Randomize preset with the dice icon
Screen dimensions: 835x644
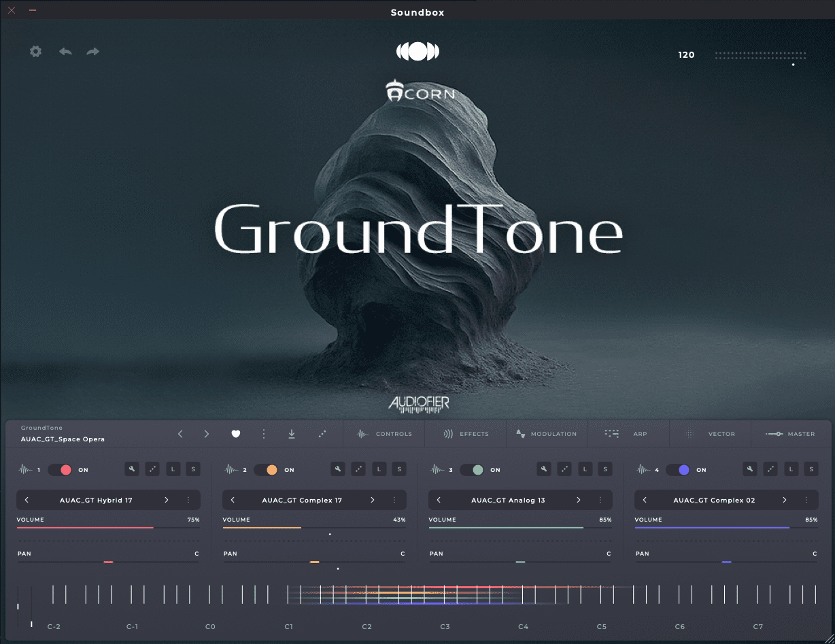tap(322, 434)
